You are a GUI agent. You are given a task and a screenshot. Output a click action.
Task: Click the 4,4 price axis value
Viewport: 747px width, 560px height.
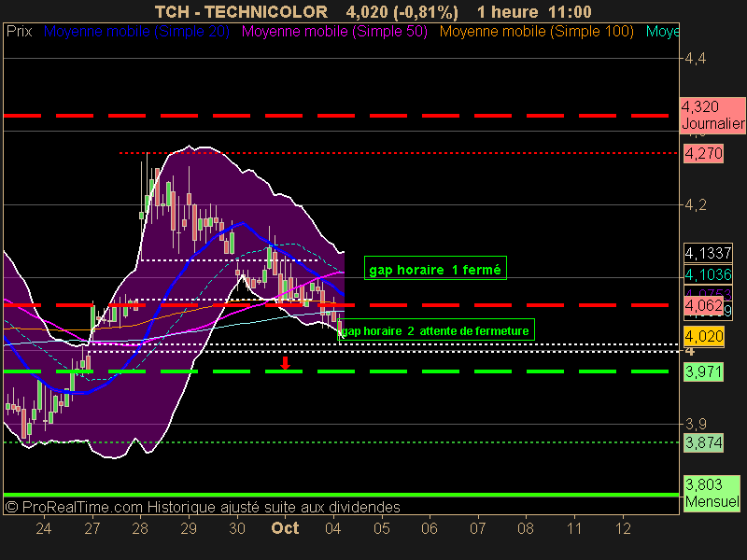tap(695, 59)
